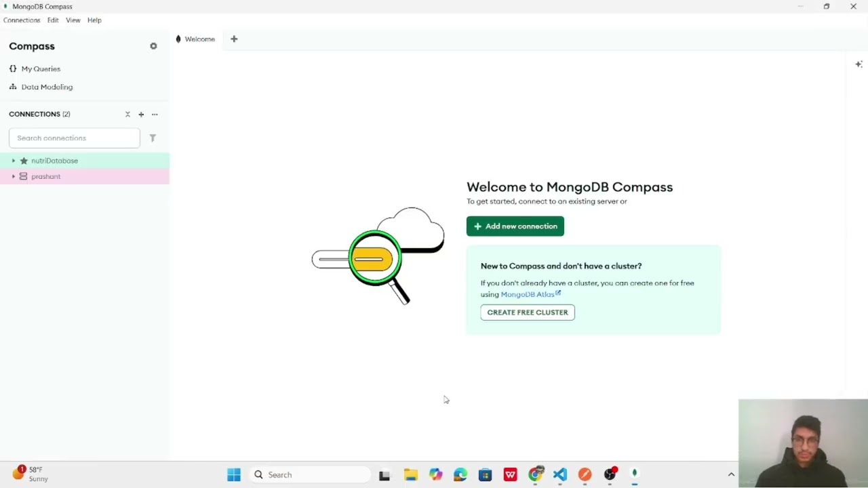Click external link icon after MongoDB Atlas
868x488 pixels.
(558, 293)
